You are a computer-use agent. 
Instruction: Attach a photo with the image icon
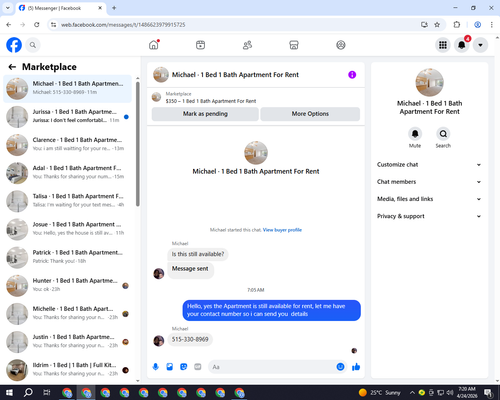[x=170, y=367]
